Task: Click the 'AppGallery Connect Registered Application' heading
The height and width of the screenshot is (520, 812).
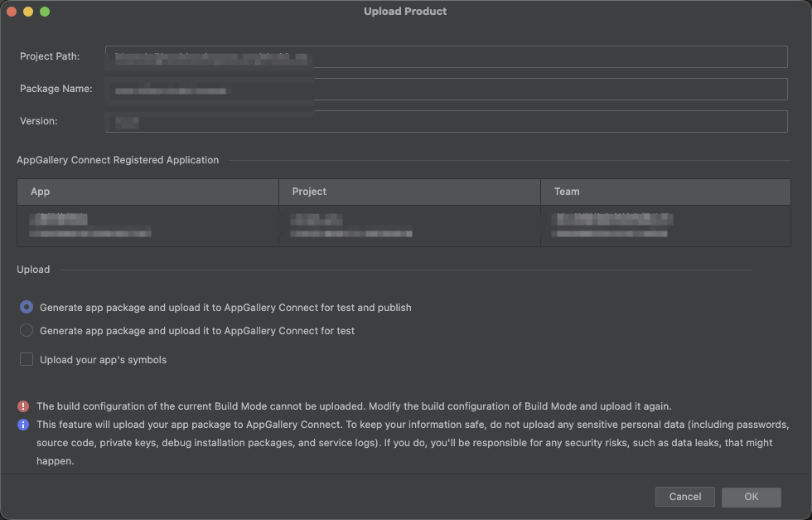Action: coord(118,160)
